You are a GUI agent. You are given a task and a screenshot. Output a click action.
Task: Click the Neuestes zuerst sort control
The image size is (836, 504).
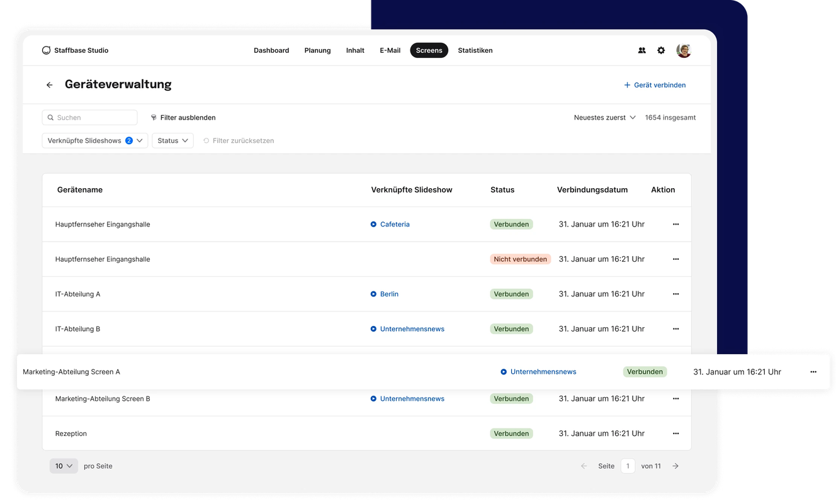tap(604, 117)
